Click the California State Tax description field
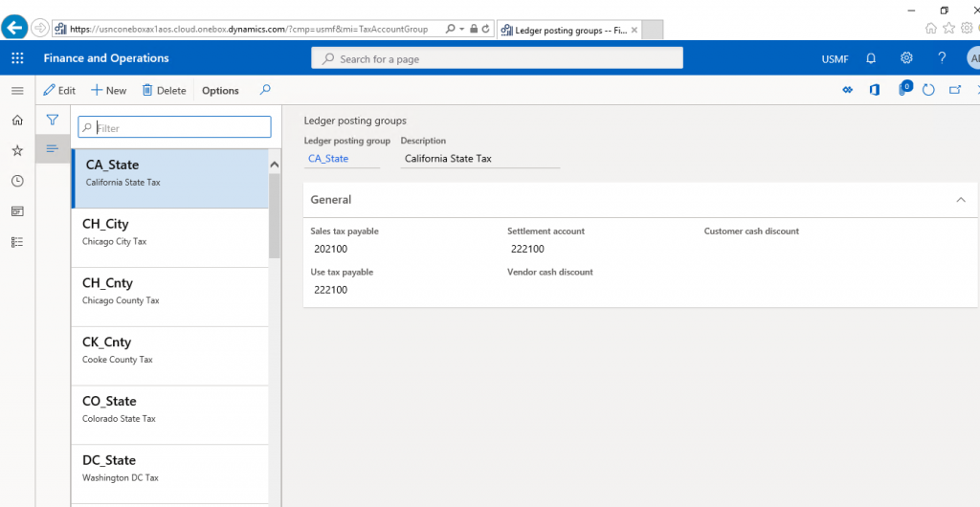Image resolution: width=980 pixels, height=507 pixels. pos(480,159)
